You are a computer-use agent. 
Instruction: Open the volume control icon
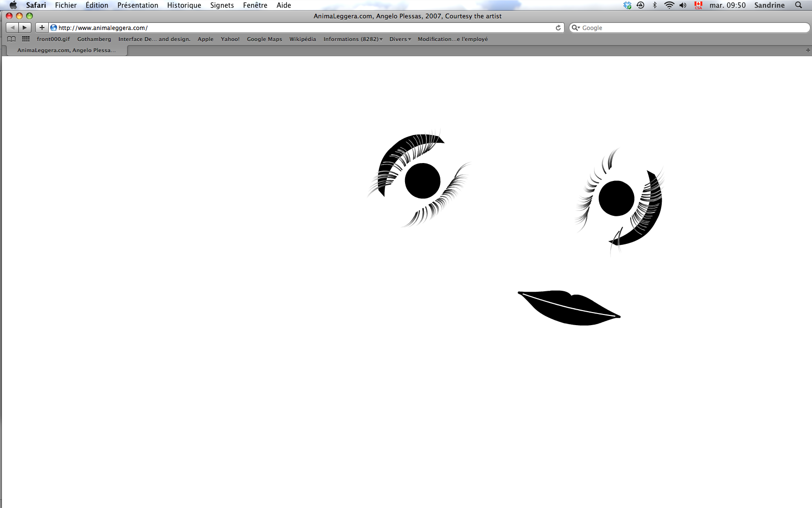(682, 5)
